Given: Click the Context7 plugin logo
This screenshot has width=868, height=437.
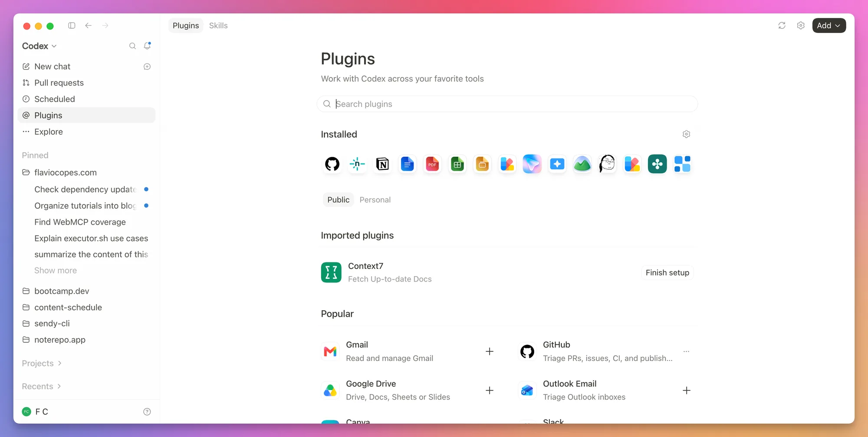Looking at the screenshot, I should [x=331, y=272].
